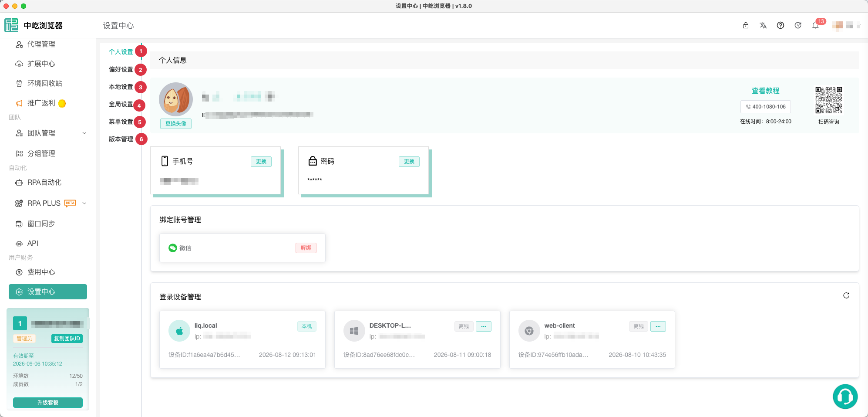
Task: Click 更换 button on the 密码 card
Action: [x=409, y=162]
